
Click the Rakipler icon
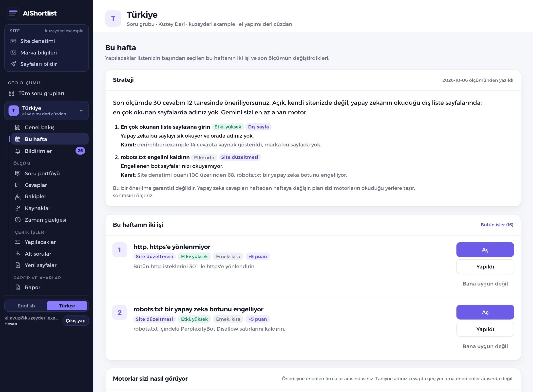[18, 196]
